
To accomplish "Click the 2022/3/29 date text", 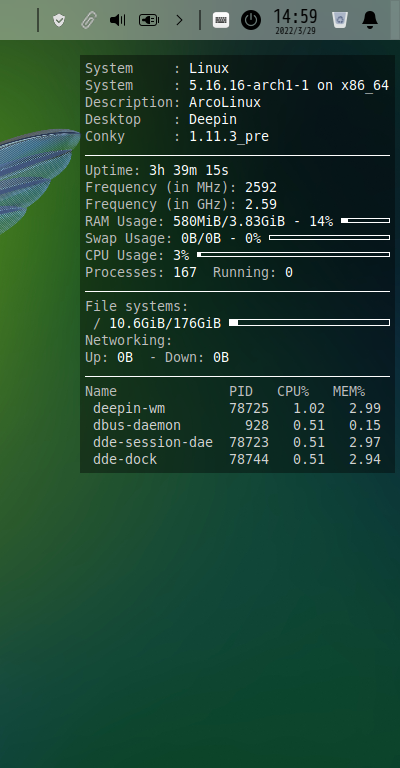I will tap(295, 31).
